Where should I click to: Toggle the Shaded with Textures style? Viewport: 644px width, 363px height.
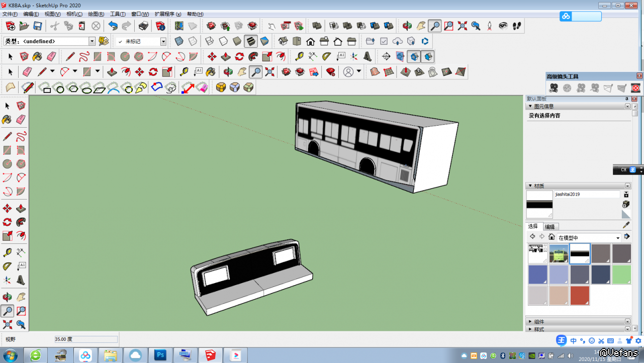251,41
